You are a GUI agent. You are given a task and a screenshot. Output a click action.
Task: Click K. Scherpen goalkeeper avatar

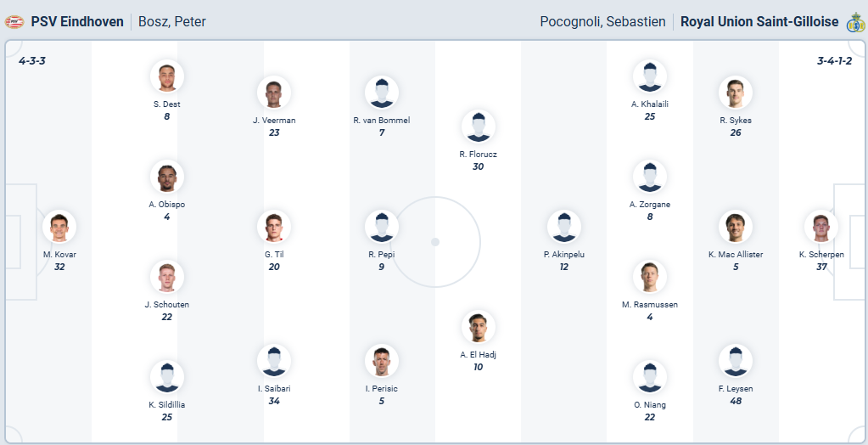821,228
